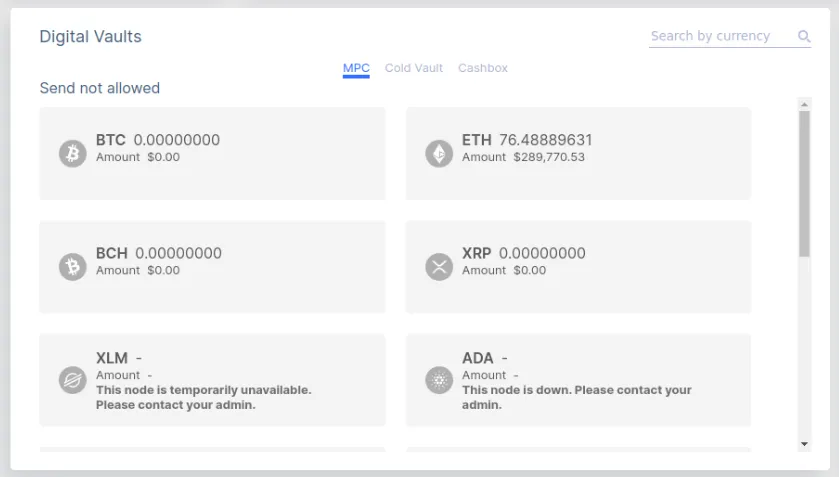
Task: Switch to the MPC tab
Action: 356,69
